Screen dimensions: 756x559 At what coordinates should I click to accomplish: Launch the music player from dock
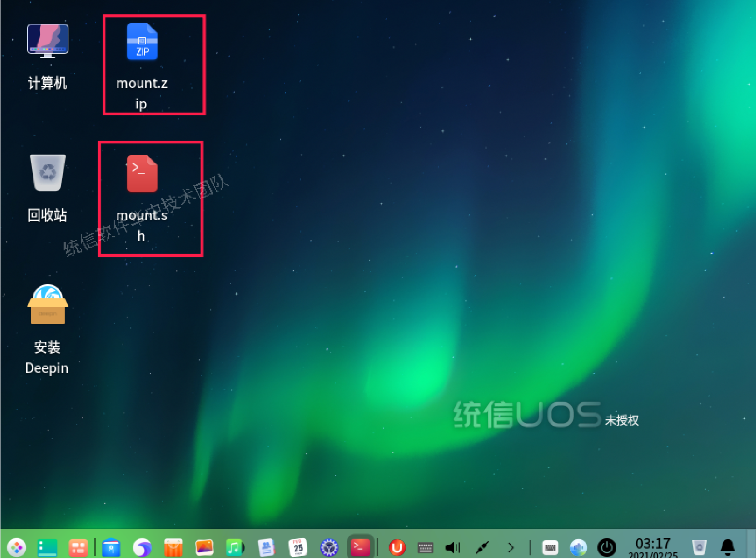point(235,548)
